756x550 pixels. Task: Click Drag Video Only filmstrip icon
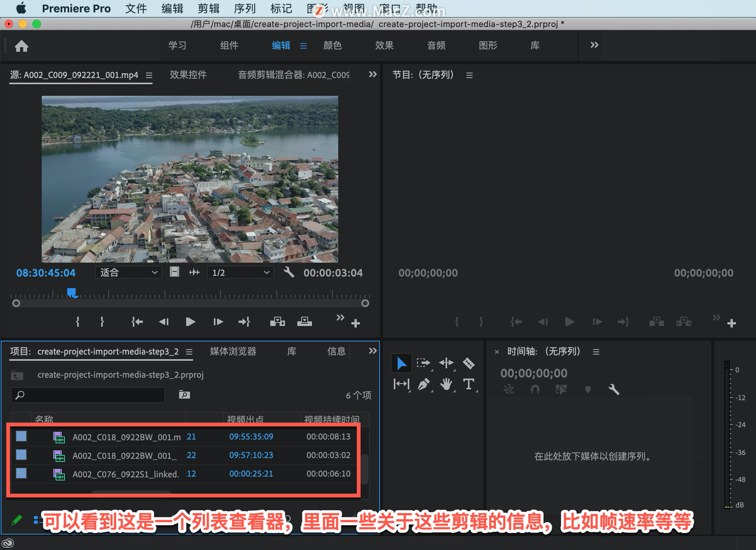(x=174, y=272)
